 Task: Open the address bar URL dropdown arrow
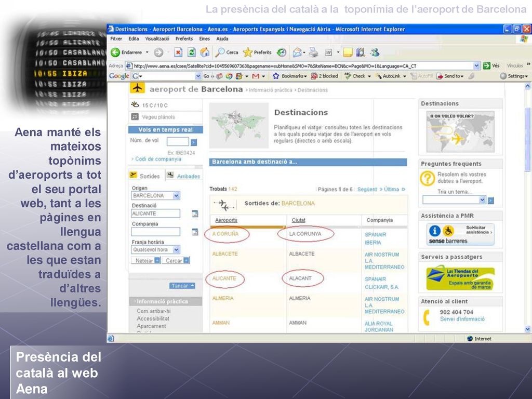[476, 65]
